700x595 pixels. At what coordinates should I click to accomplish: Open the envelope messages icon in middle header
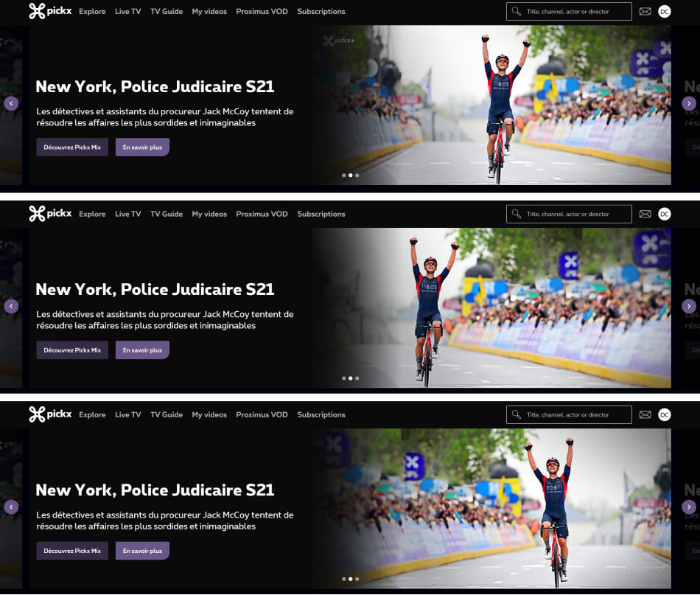pyautogui.click(x=645, y=214)
